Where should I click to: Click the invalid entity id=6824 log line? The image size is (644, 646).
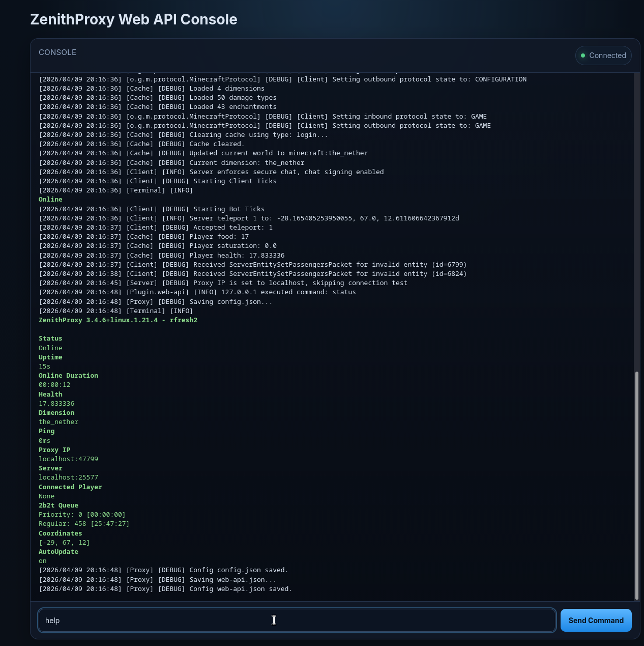(253, 274)
